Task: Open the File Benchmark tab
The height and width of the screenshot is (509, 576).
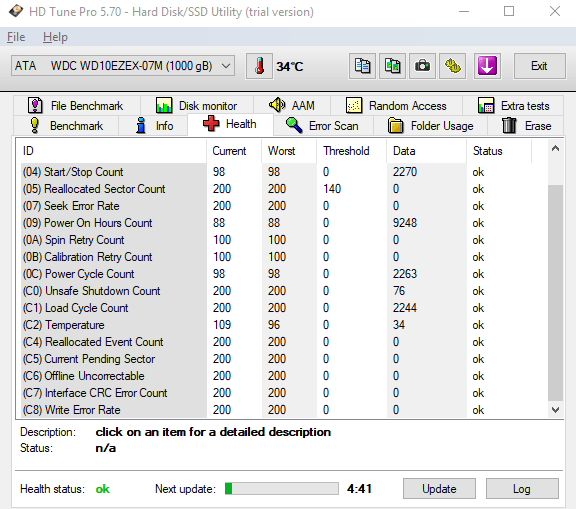Action: tap(76, 106)
